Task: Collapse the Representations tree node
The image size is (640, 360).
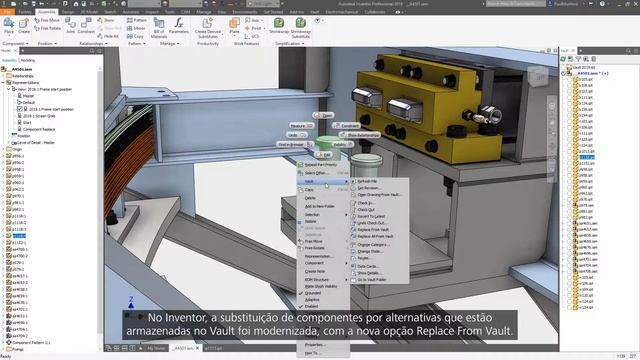Action: click(x=3, y=82)
